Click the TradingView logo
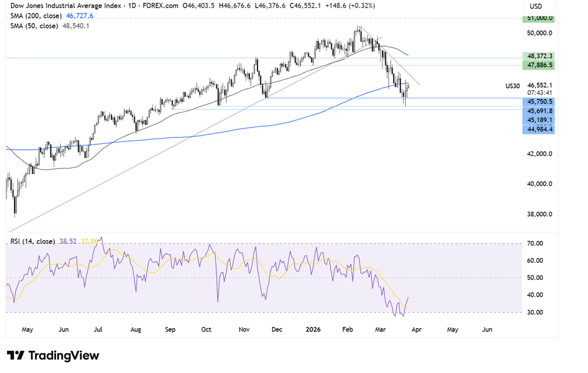Viewport: 588px width, 373px height. (53, 355)
